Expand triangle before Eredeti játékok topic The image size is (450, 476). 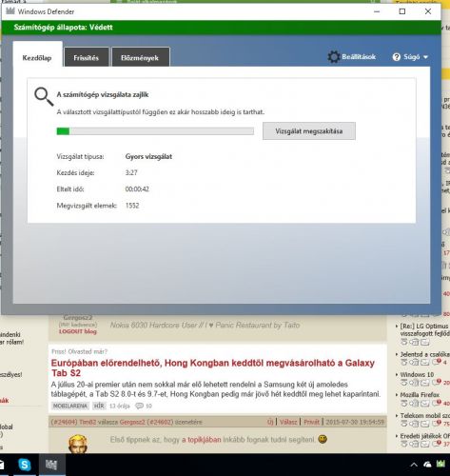pyautogui.click(x=397, y=436)
